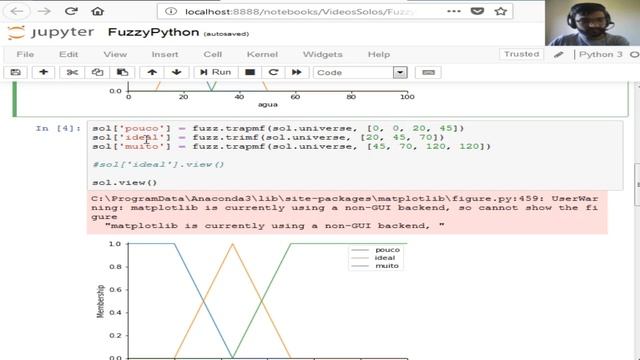
Task: Click the (autosaved) status text
Action: point(226,34)
